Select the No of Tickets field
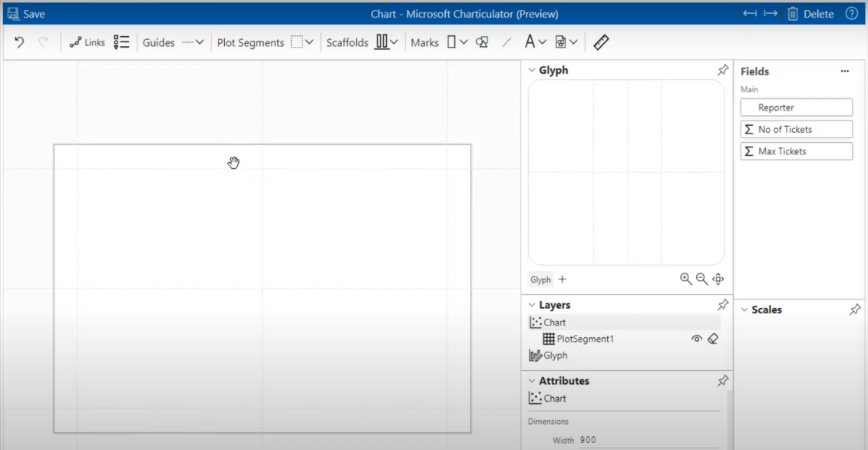This screenshot has height=450, width=868. click(797, 129)
